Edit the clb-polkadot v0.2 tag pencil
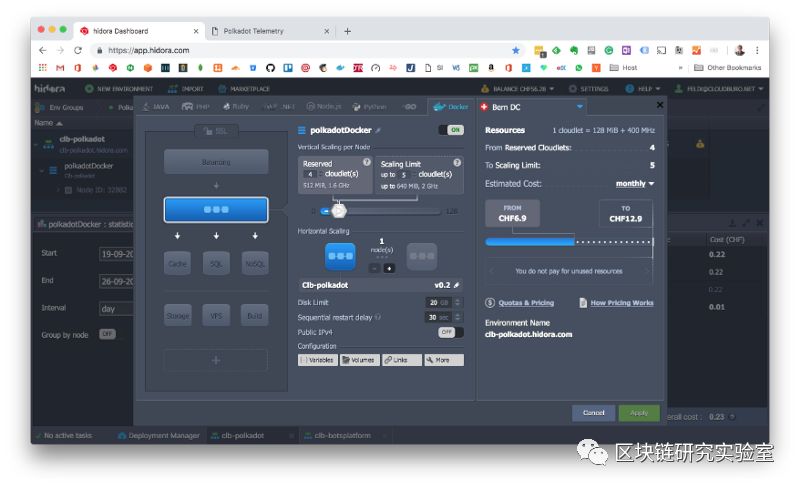Viewport: 800px width, 488px height. (457, 285)
